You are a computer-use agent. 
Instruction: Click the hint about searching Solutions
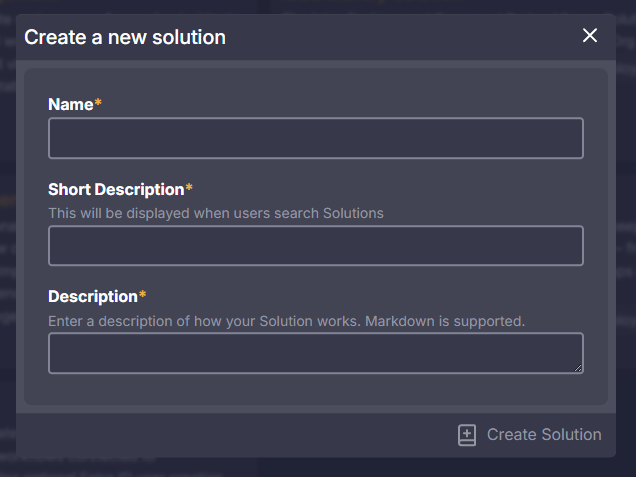point(216,213)
